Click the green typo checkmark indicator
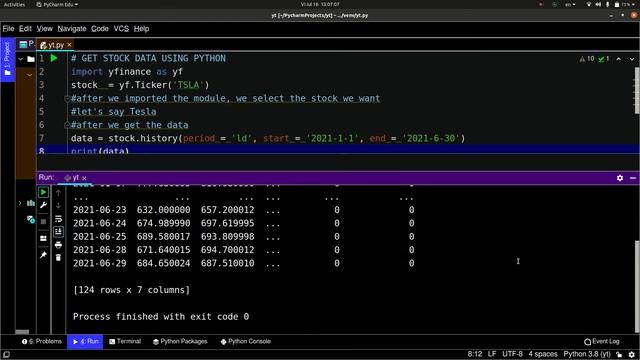The height and width of the screenshot is (360, 640). point(604,59)
